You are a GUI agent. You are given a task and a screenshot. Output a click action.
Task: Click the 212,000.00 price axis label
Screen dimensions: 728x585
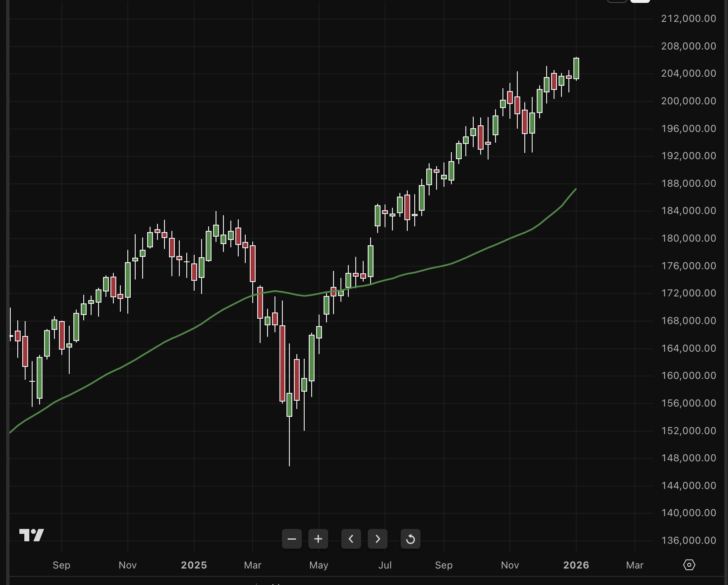(x=688, y=19)
